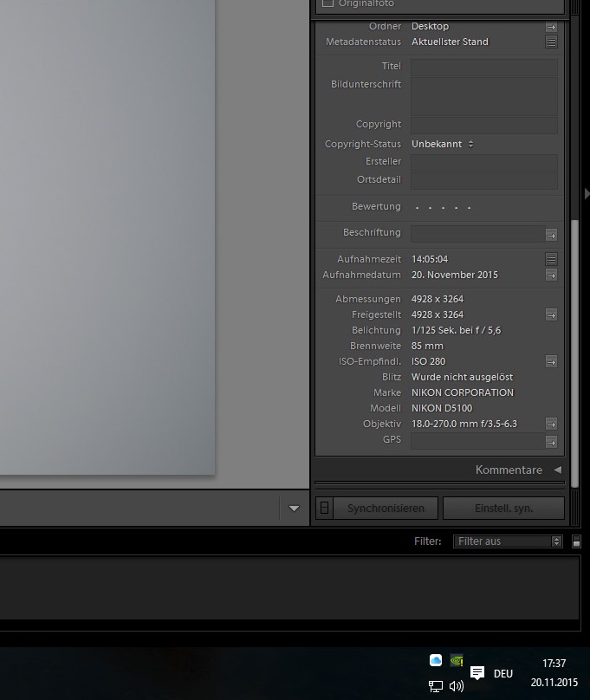
Task: Click the arrow icon next to Freigestellt
Action: 551,315
